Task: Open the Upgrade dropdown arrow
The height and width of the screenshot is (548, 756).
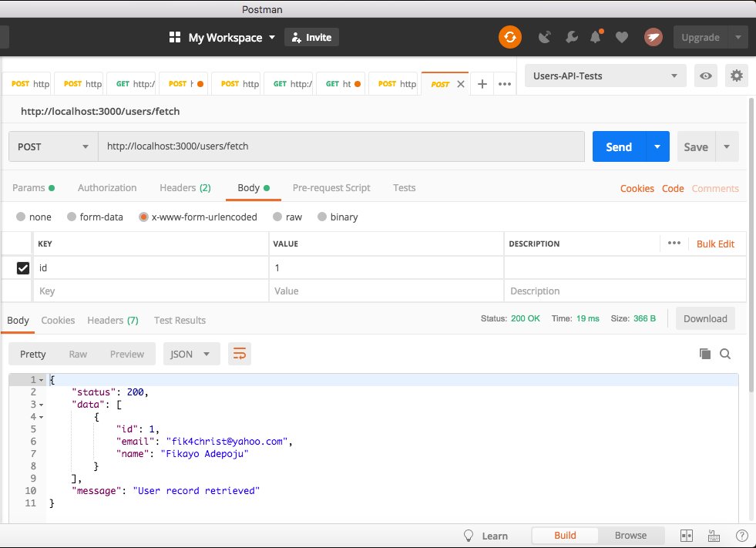Action: tap(738, 37)
